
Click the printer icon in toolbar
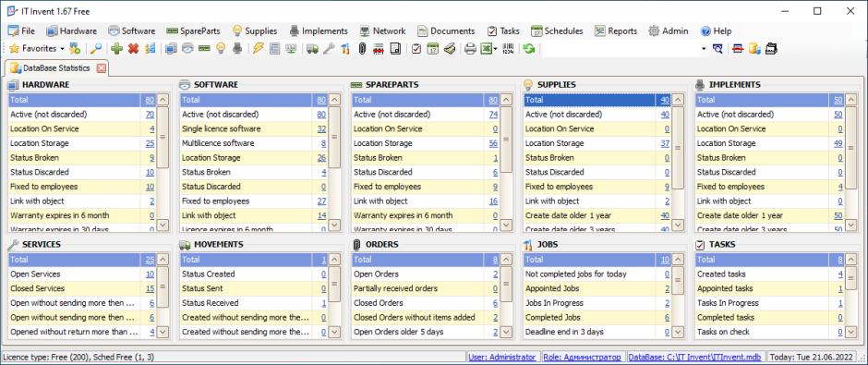point(470,49)
